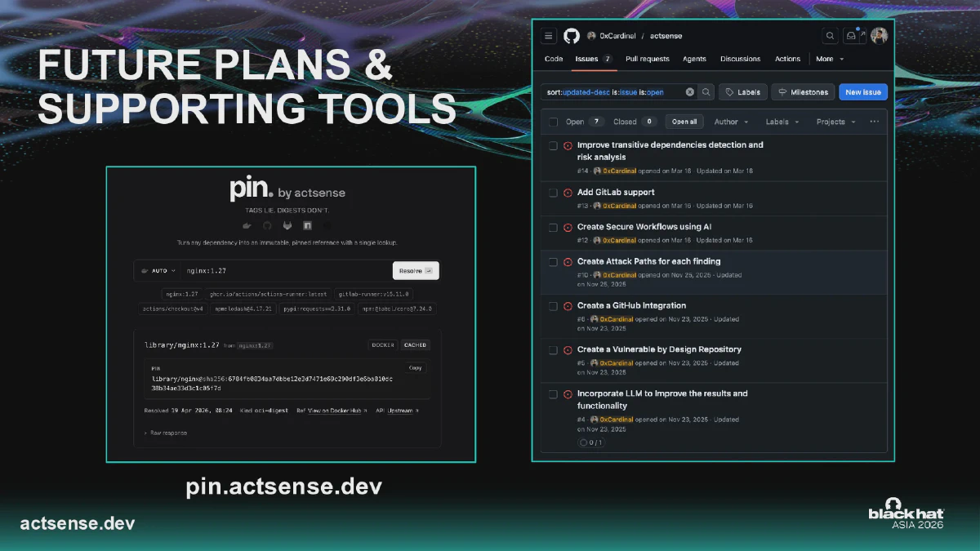
Task: Click the 0/1 sub-issue progress indicator
Action: coord(590,442)
